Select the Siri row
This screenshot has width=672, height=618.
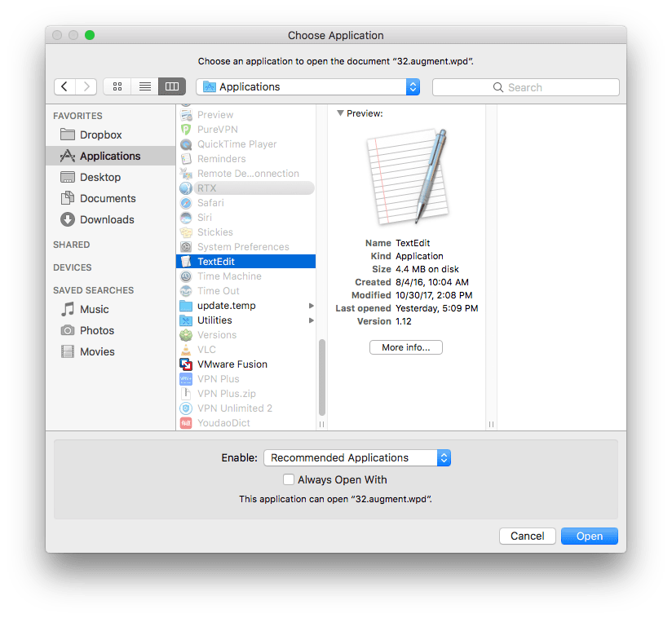pyautogui.click(x=246, y=218)
